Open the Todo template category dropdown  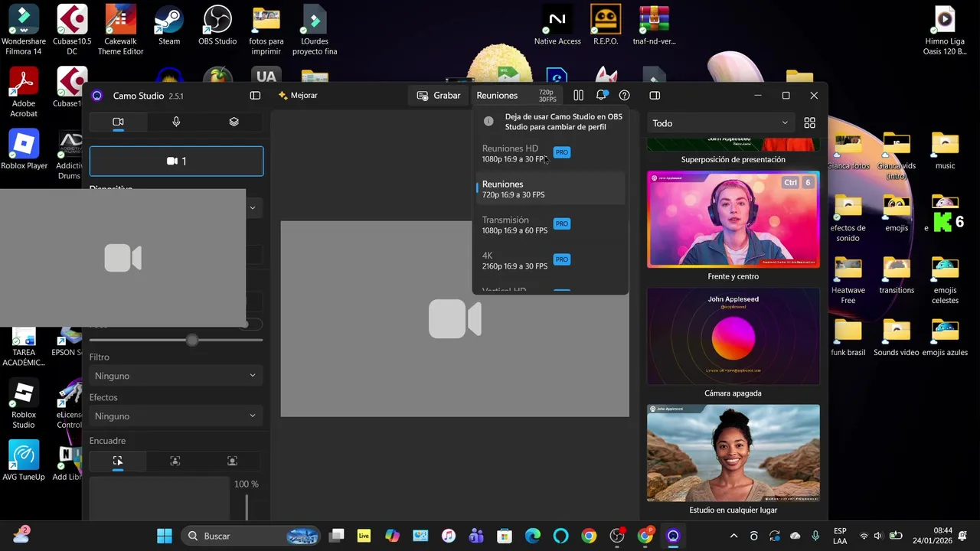click(720, 123)
